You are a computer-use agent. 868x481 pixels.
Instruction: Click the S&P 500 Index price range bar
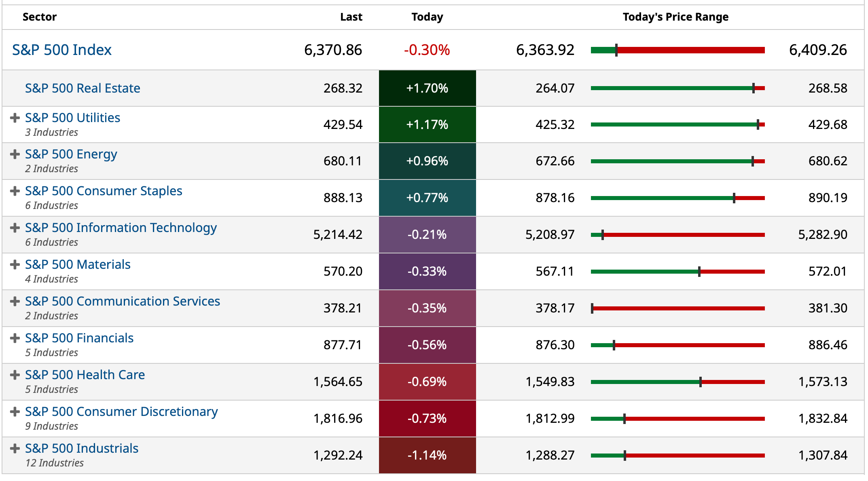(677, 50)
